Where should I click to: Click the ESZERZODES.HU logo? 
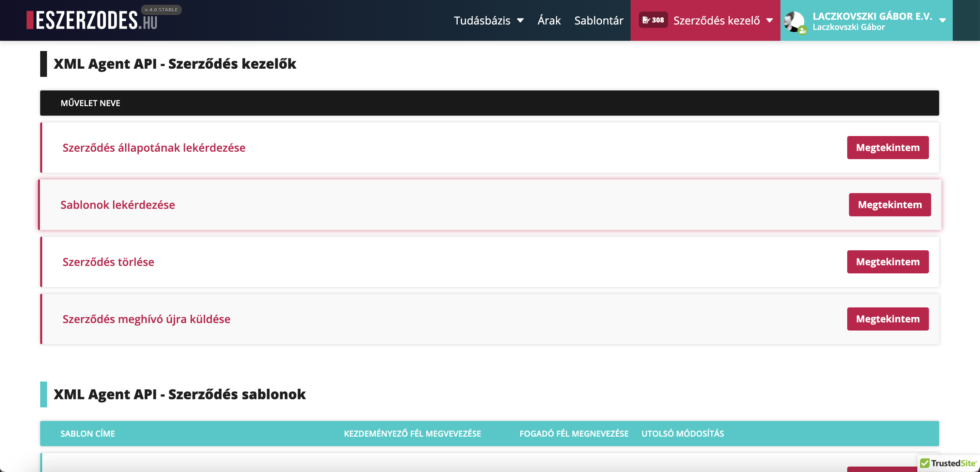[91, 20]
